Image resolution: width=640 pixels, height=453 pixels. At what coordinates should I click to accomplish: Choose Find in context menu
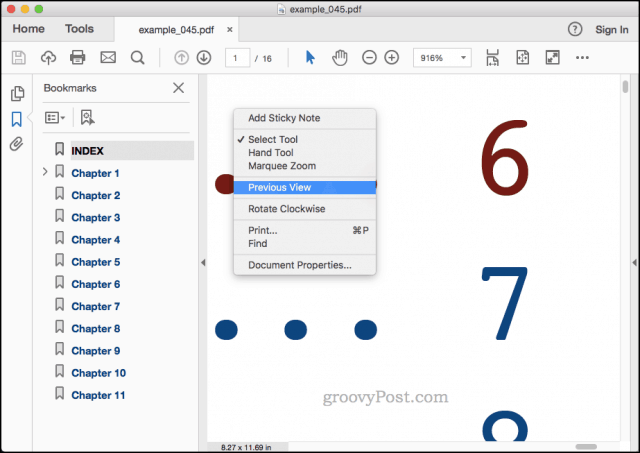[305, 244]
